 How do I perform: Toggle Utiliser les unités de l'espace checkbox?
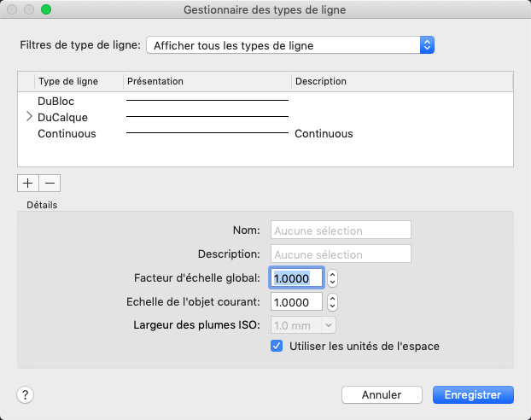277,347
